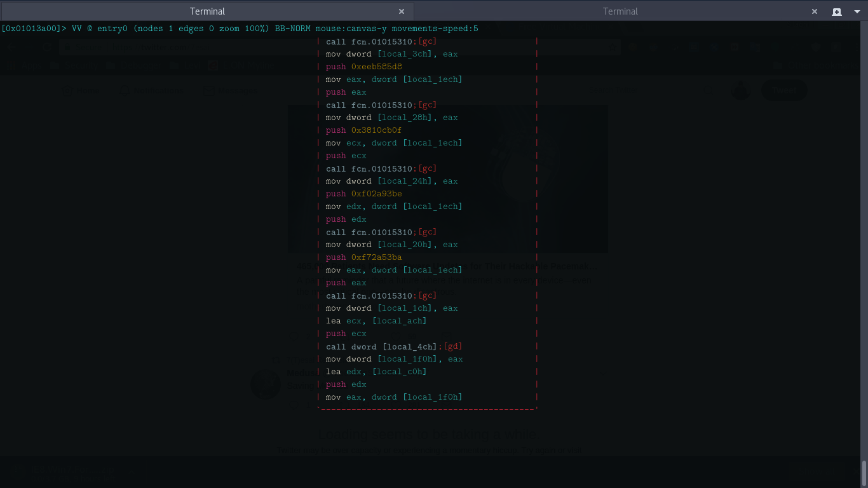Select the 'push 0xf02a93be' instruction
This screenshot has height=488, width=868.
click(x=364, y=194)
